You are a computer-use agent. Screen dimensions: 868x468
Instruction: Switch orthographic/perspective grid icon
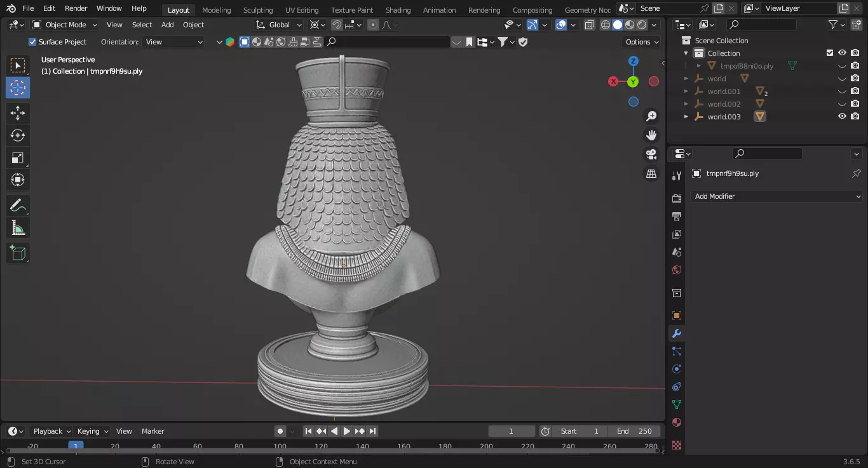pos(651,173)
